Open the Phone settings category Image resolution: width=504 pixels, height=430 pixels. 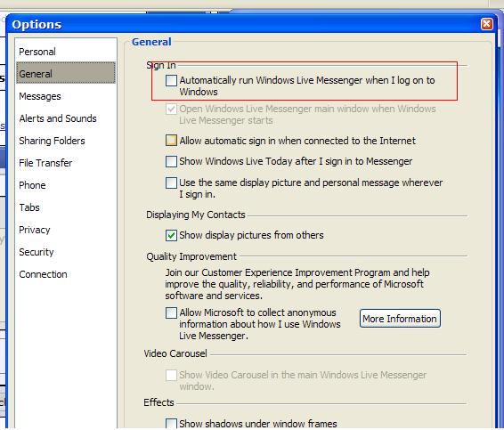[32, 185]
